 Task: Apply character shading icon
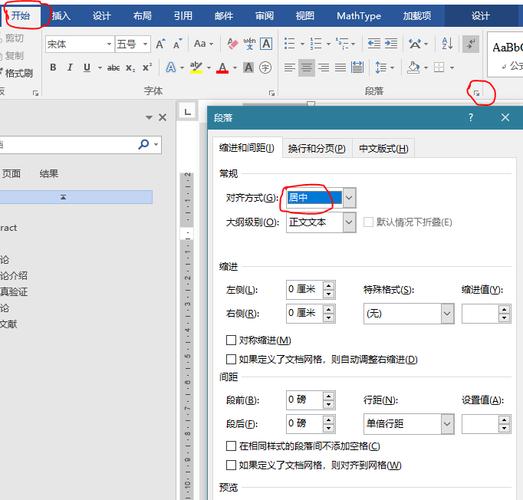pos(248,68)
